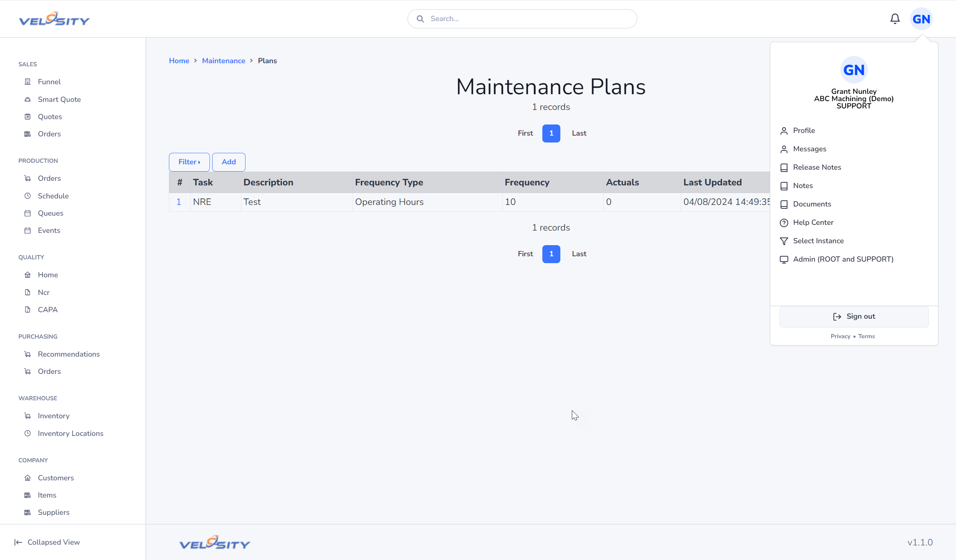Click the Admin monitor icon

[784, 259]
